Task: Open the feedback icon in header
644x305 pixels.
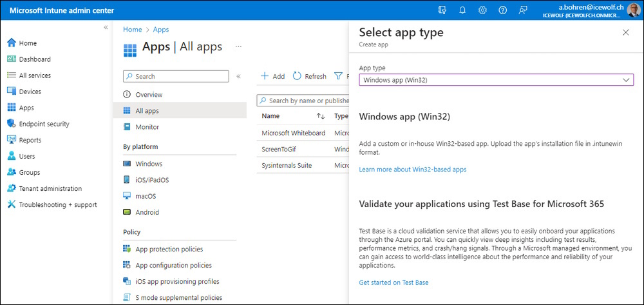Action: pyautogui.click(x=523, y=10)
